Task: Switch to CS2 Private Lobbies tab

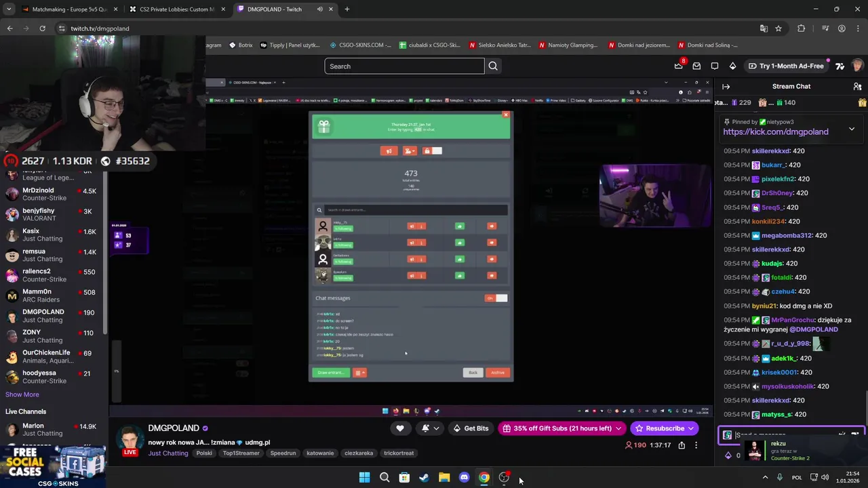Action: pos(177,9)
